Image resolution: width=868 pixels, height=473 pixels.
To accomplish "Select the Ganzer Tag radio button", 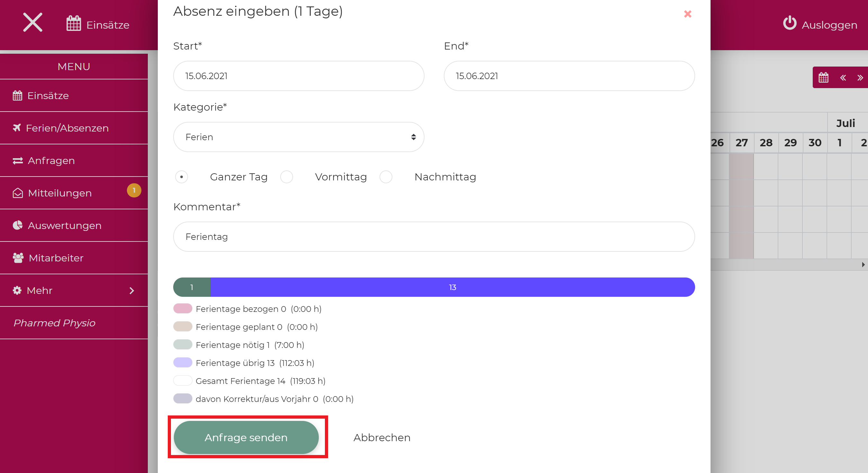I will [x=181, y=177].
